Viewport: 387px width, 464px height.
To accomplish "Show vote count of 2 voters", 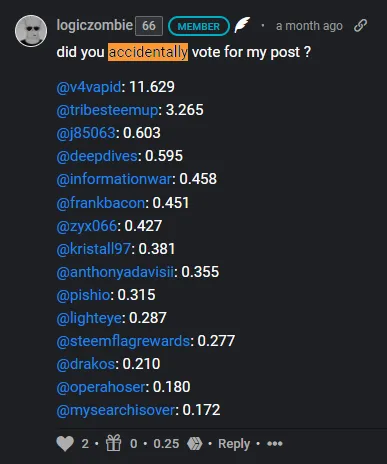I will coord(85,444).
